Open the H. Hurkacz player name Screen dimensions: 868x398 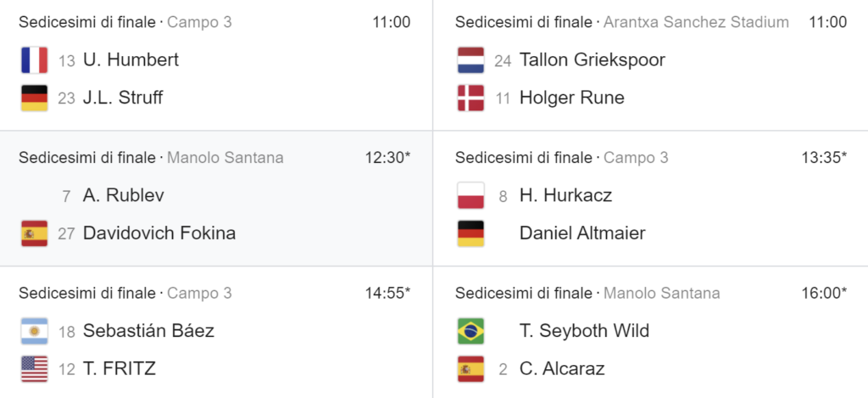click(565, 195)
